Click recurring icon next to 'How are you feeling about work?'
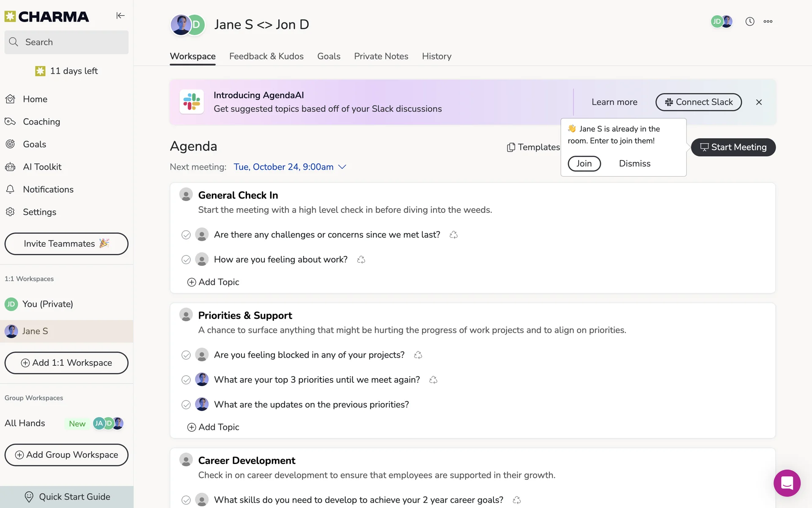The height and width of the screenshot is (508, 812). click(361, 260)
